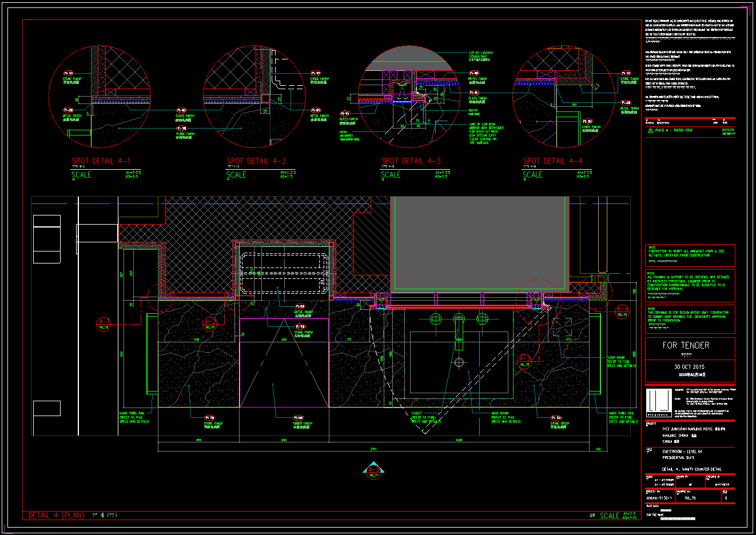The height and width of the screenshot is (535, 756).
Task: Select the gray mirror panel
Action: coord(480,245)
